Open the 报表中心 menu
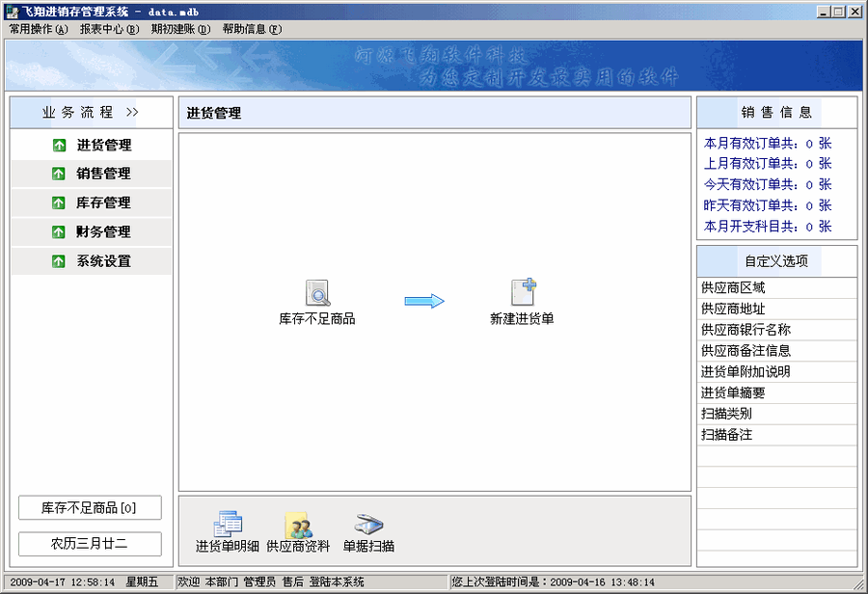The width and height of the screenshot is (868, 594). [x=106, y=30]
